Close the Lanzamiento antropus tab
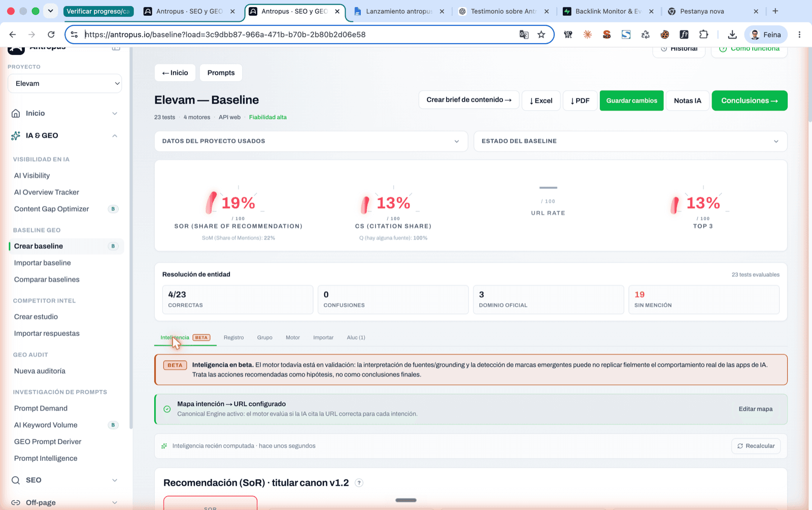This screenshot has height=510, width=812. click(x=442, y=11)
